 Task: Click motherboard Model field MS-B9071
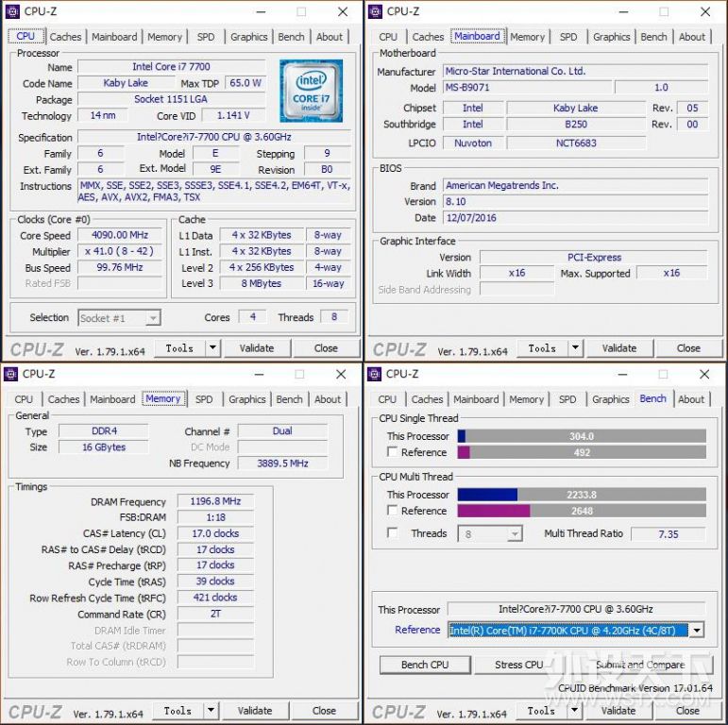click(x=527, y=87)
